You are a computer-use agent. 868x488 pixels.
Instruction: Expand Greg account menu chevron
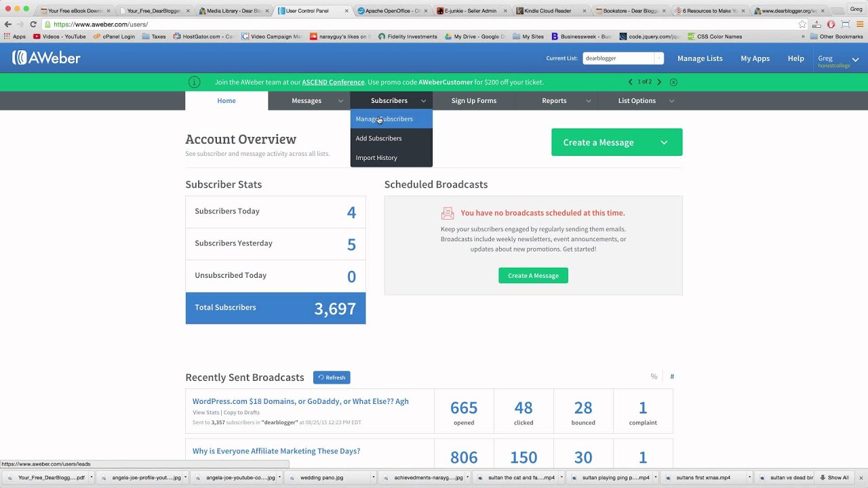coord(855,60)
